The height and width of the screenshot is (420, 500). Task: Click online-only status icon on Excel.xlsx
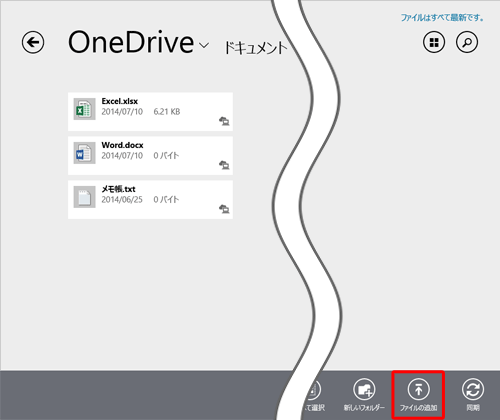[224, 121]
